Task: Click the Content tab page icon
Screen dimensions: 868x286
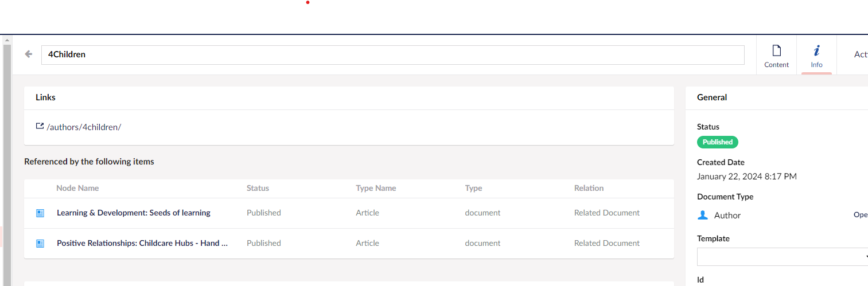Action: 777,50
